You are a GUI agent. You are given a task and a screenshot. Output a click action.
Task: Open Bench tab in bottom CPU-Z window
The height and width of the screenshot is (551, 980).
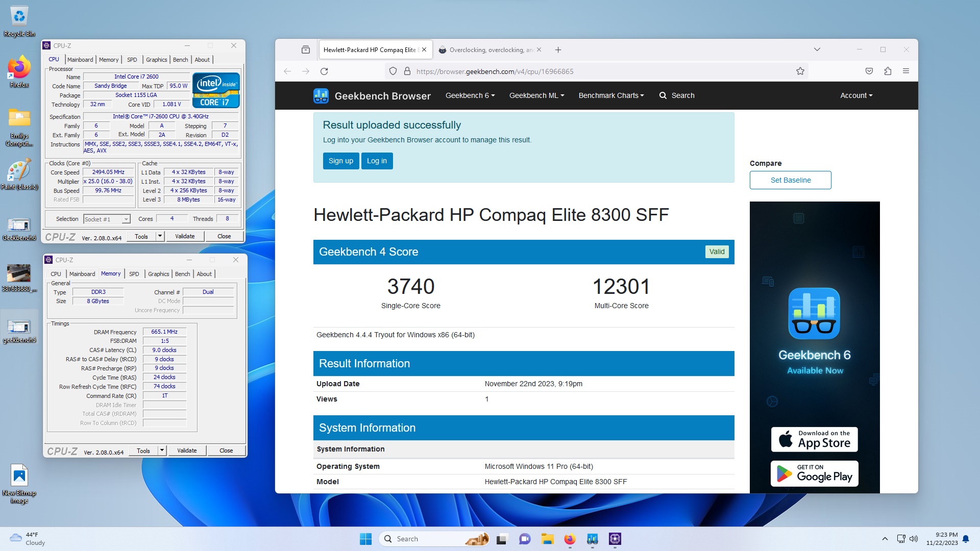pos(182,274)
